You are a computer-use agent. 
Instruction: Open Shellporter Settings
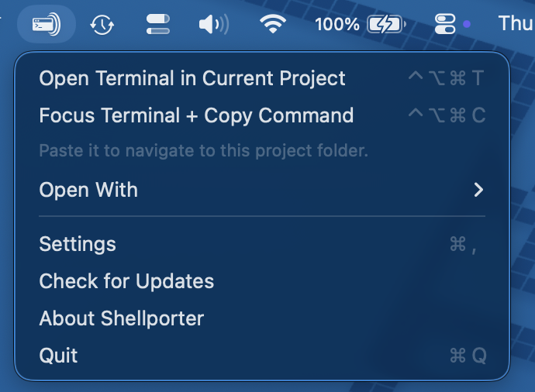pyautogui.click(x=78, y=244)
